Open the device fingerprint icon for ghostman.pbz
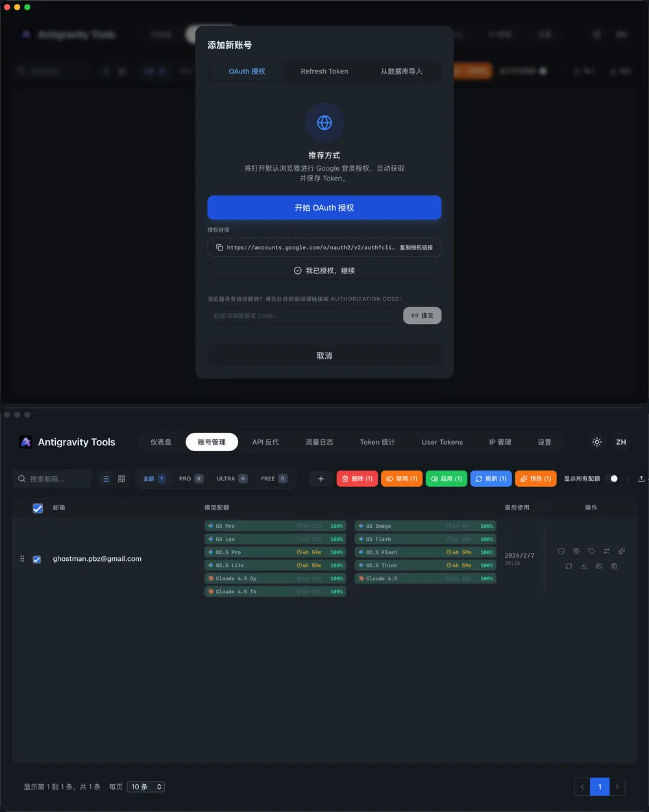Viewport: 649px width, 812px height. (576, 551)
